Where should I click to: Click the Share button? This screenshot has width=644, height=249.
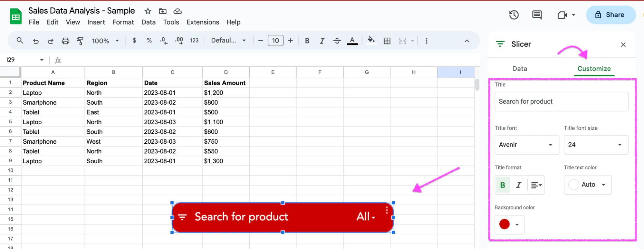pos(611,15)
